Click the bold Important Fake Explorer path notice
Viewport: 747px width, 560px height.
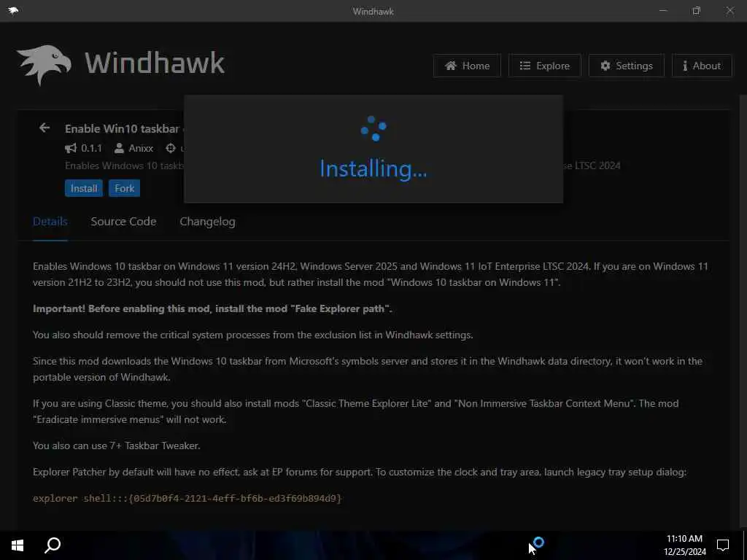[212, 308]
